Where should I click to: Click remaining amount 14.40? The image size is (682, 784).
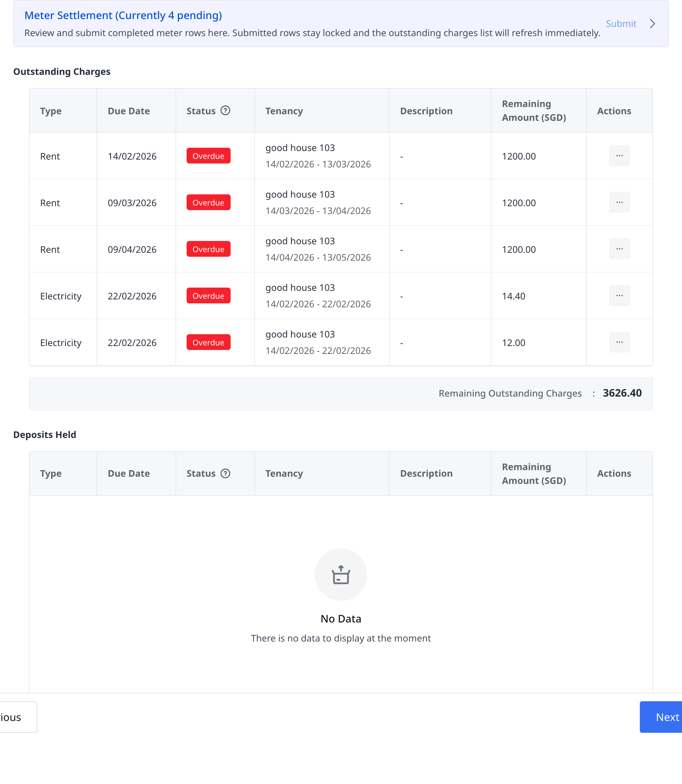click(513, 296)
